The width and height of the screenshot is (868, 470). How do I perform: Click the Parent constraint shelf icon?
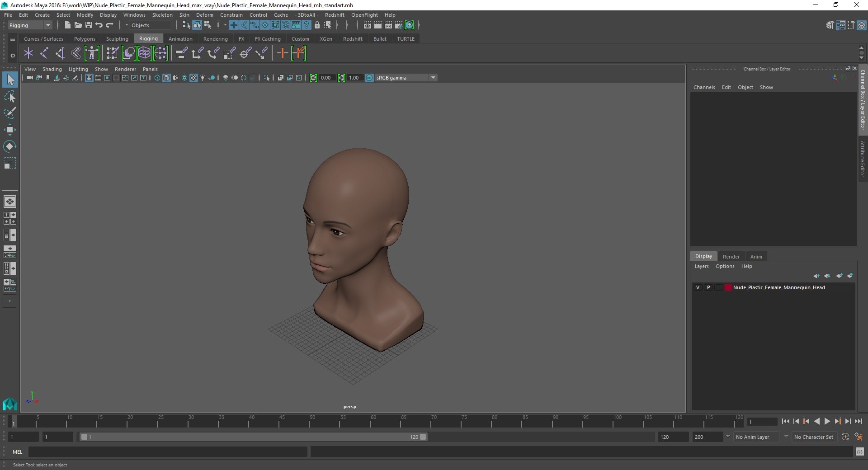181,53
